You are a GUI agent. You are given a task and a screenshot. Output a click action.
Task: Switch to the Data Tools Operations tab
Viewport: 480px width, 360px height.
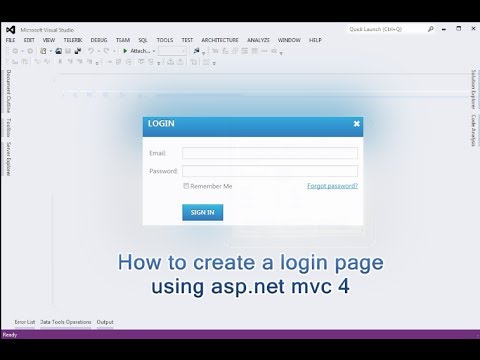pyautogui.click(x=66, y=322)
